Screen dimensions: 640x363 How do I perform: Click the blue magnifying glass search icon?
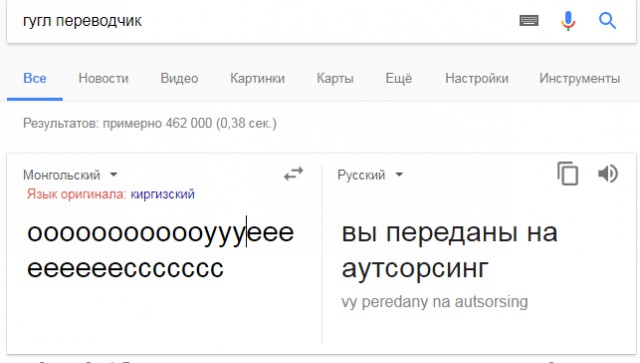pyautogui.click(x=607, y=20)
